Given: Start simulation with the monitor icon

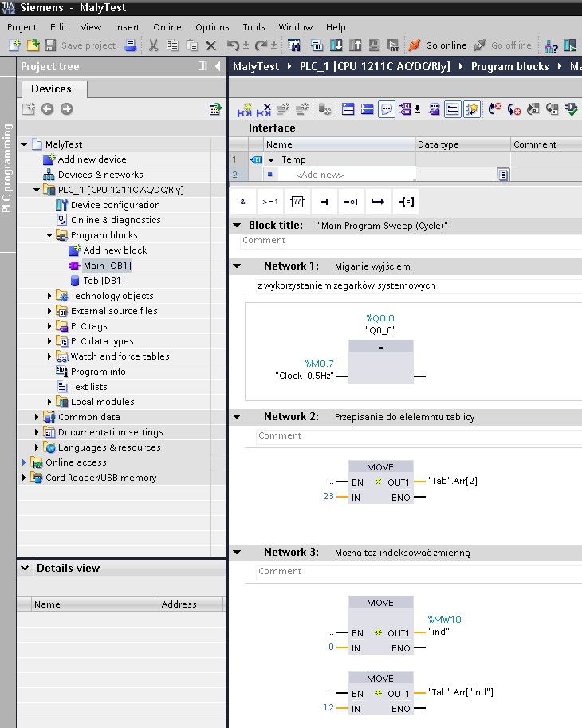Looking at the screenshot, I should [x=374, y=45].
